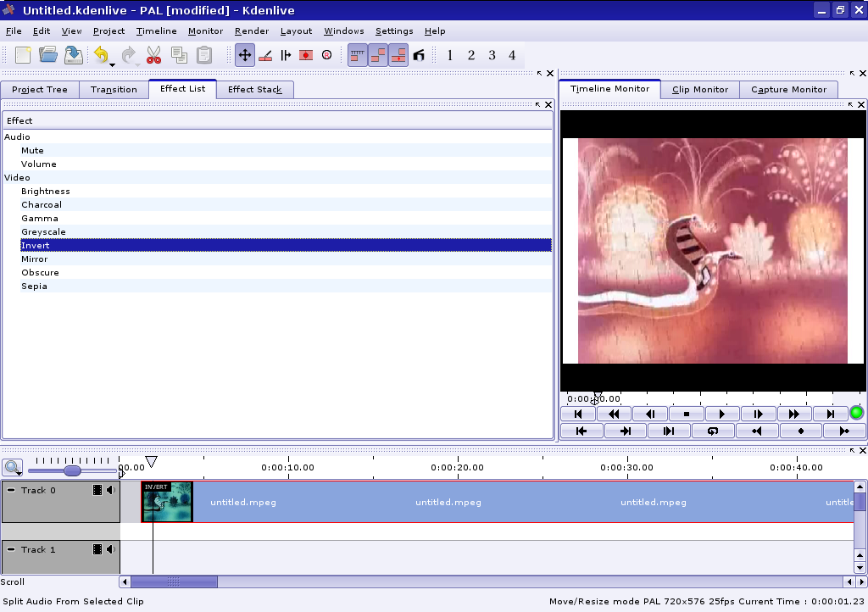Click the Save project icon
Viewport: 868px width, 612px height.
click(x=74, y=55)
